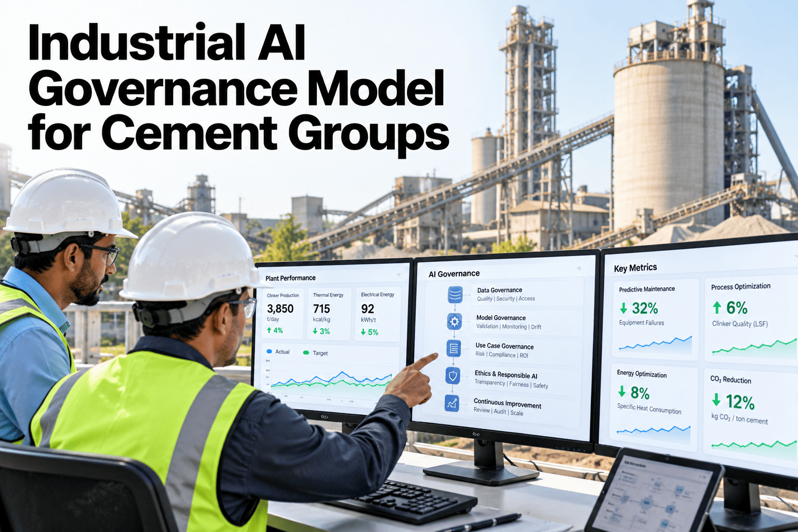Click the down arrow beside 3% Thermal Energy
The image size is (798, 532).
click(315, 331)
